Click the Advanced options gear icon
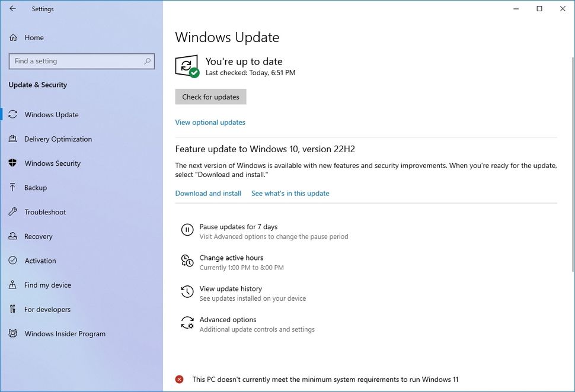This screenshot has width=575, height=392. tap(187, 323)
